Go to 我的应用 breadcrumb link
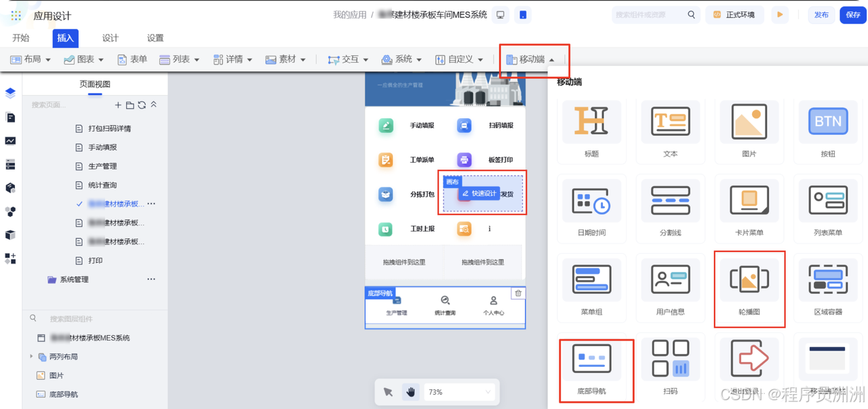 coord(350,15)
